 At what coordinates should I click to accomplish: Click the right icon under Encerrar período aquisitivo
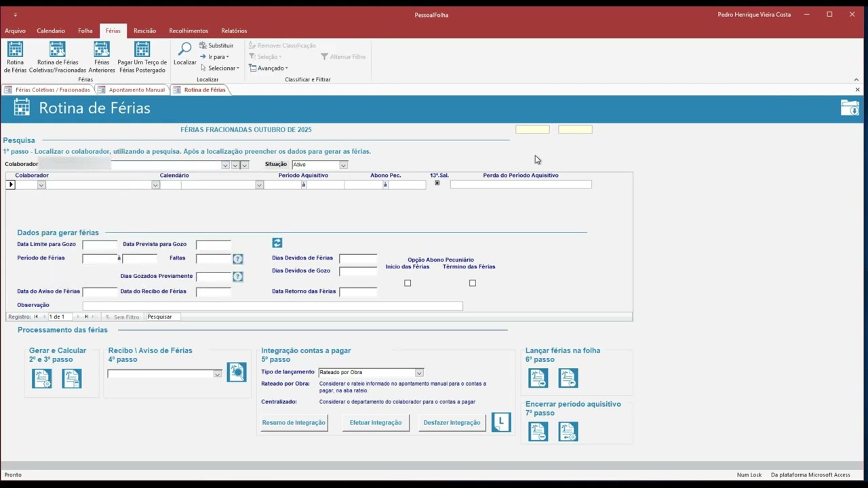(568, 432)
